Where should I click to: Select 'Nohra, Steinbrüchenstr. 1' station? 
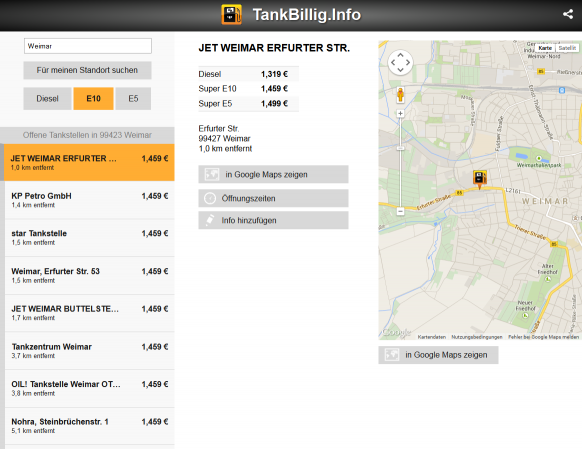tap(89, 426)
